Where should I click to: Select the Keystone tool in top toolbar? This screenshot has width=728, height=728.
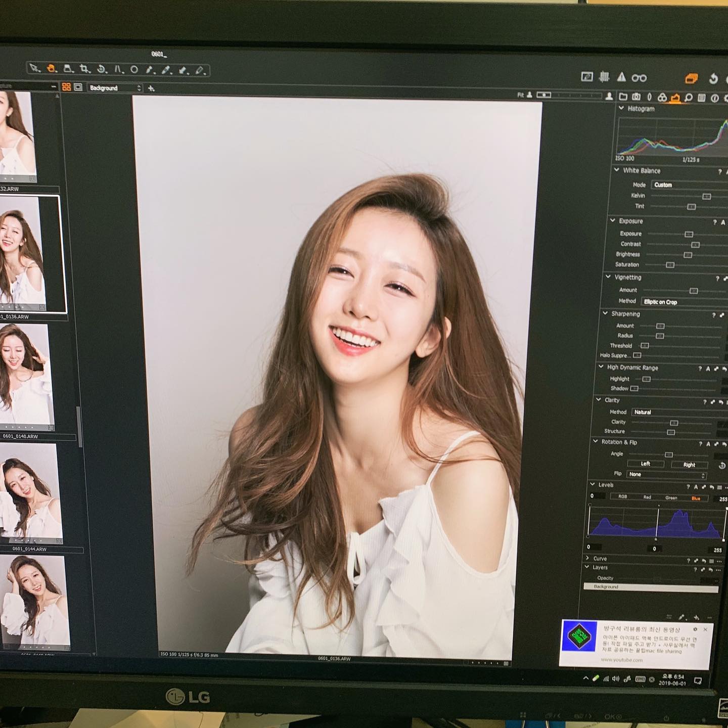click(x=69, y=69)
